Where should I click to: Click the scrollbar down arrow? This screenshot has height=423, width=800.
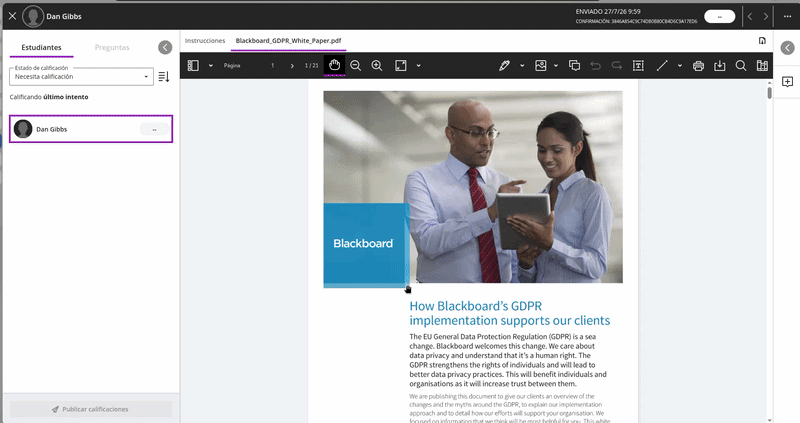769,419
